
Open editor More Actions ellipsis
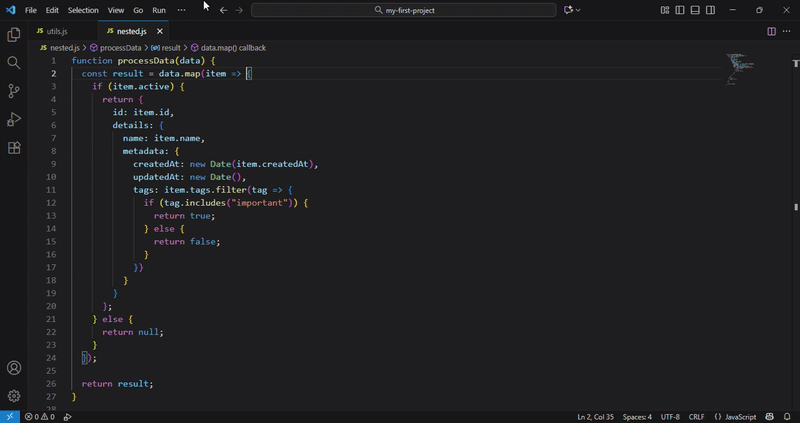787,32
